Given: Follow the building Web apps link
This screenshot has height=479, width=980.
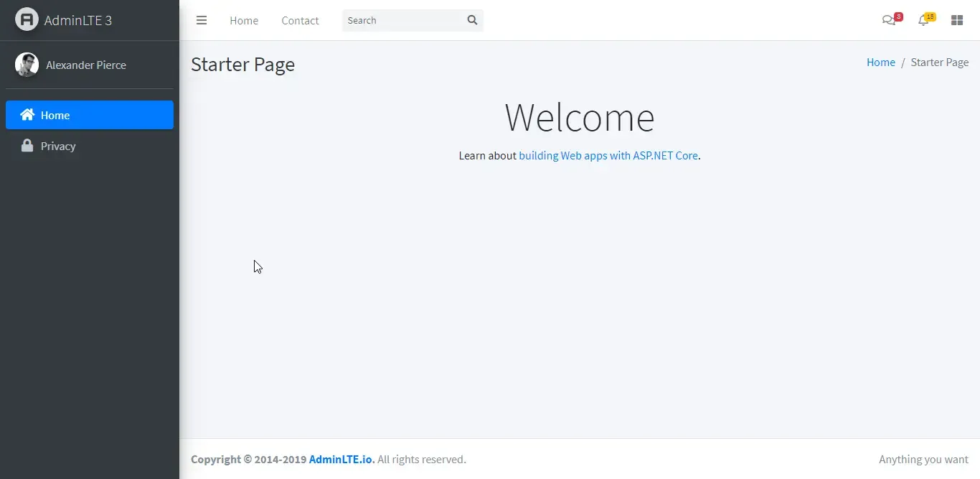Looking at the screenshot, I should pyautogui.click(x=607, y=156).
